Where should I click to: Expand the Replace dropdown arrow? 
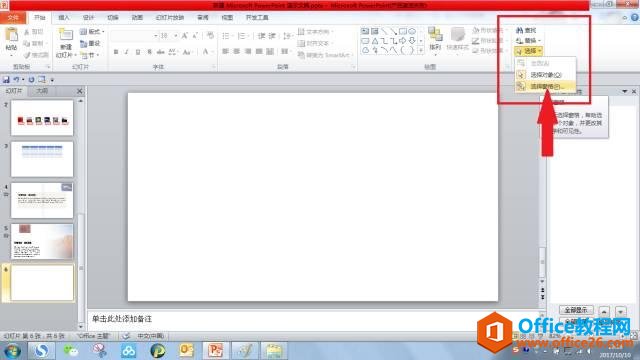click(x=539, y=41)
